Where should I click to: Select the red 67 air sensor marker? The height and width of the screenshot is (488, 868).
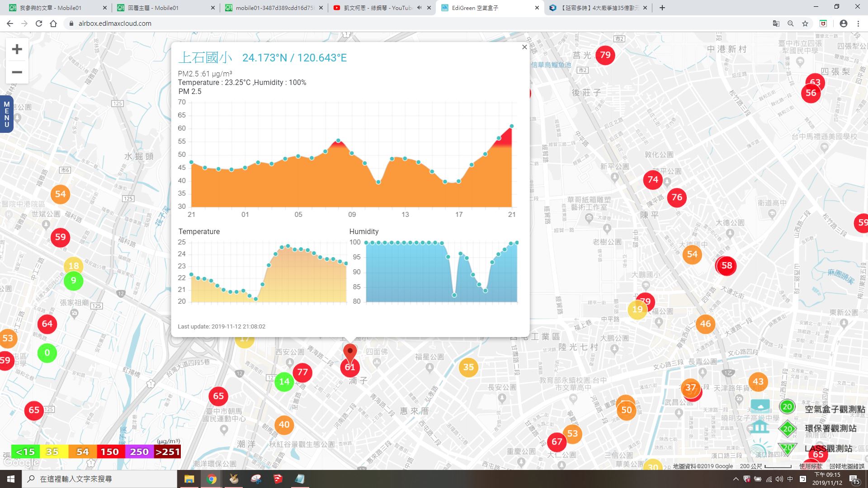[x=557, y=442]
